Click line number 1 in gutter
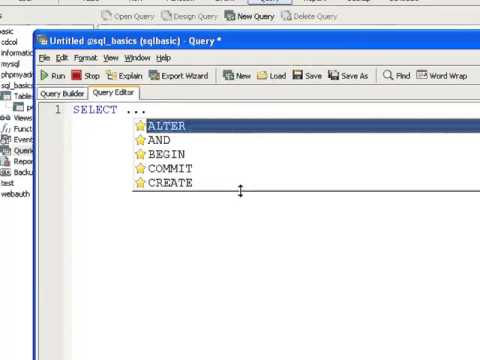 tap(58, 109)
